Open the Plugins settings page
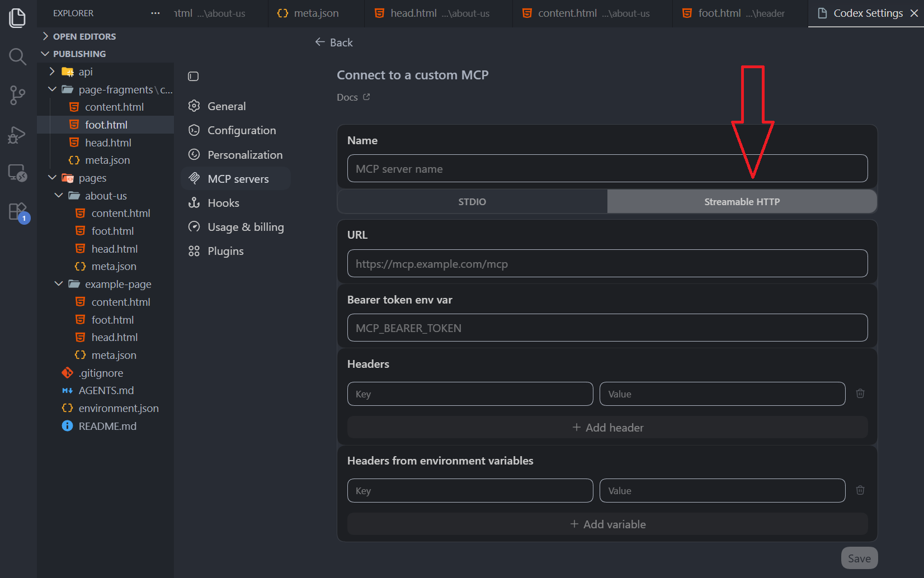This screenshot has width=924, height=578. pos(235,251)
